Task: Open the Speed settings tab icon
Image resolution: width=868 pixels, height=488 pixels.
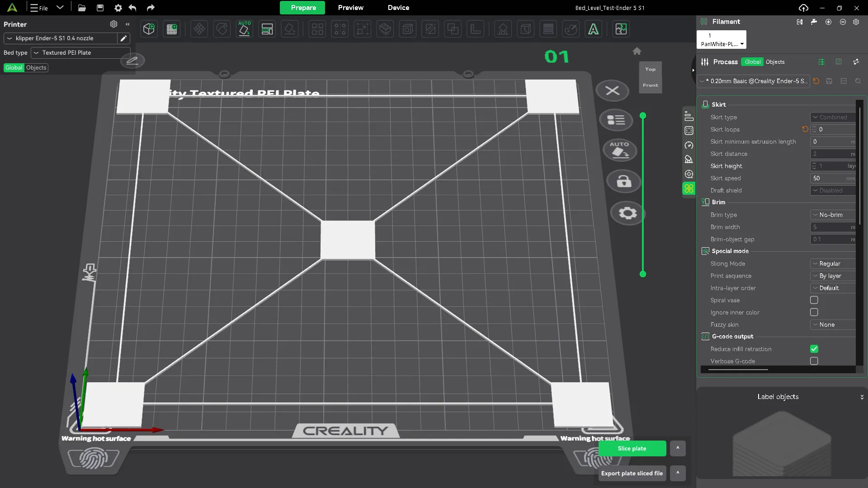Action: click(689, 145)
